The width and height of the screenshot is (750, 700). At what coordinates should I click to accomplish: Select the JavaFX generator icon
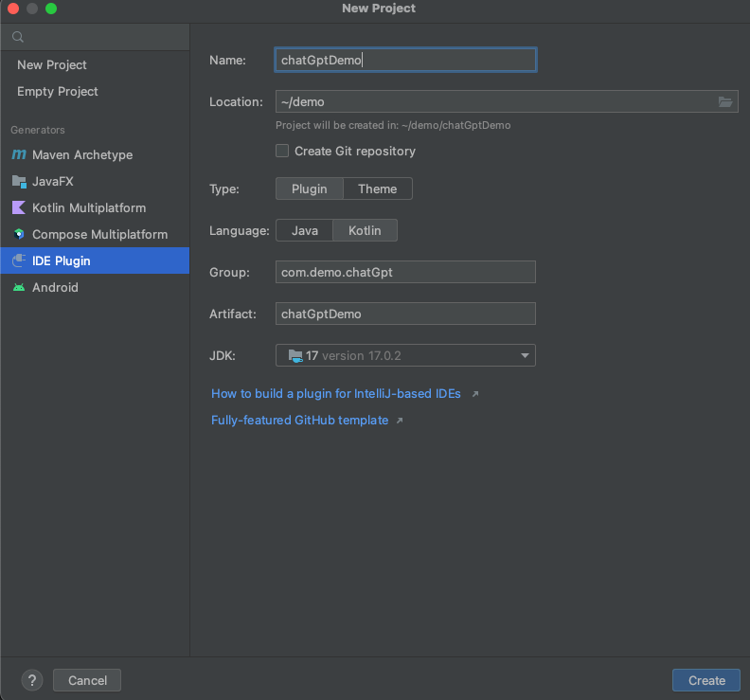click(19, 181)
